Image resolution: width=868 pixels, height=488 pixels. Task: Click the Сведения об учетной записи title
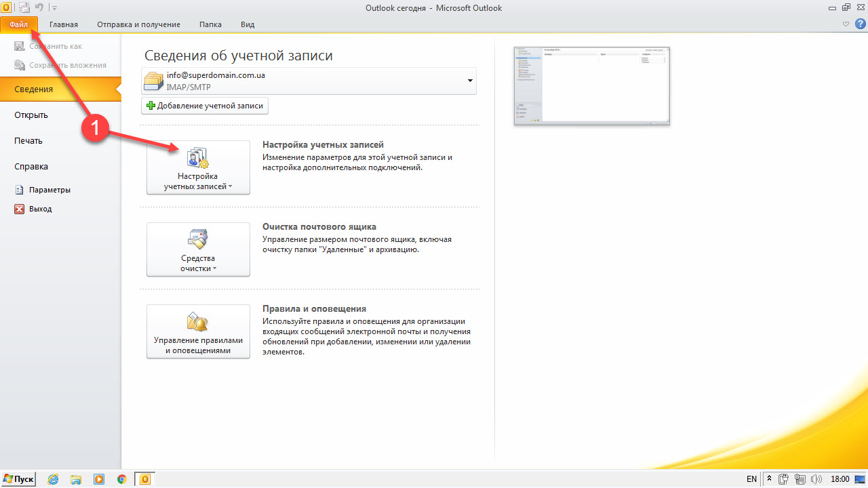coord(239,56)
